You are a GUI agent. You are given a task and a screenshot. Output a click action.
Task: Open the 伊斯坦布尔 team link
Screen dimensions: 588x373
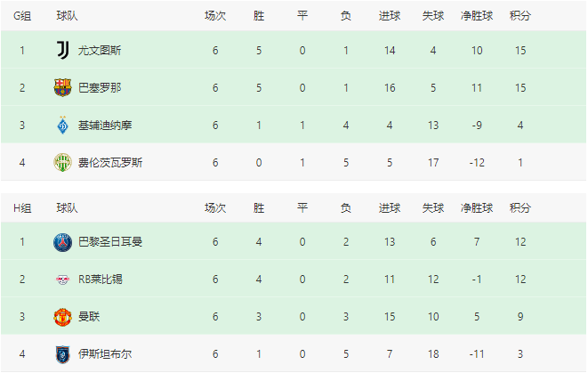tap(105, 353)
